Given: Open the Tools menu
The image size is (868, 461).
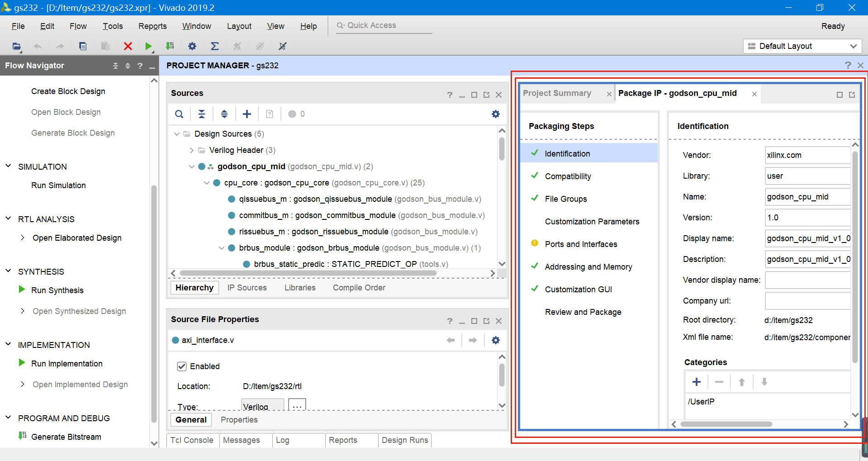Looking at the screenshot, I should pos(113,26).
